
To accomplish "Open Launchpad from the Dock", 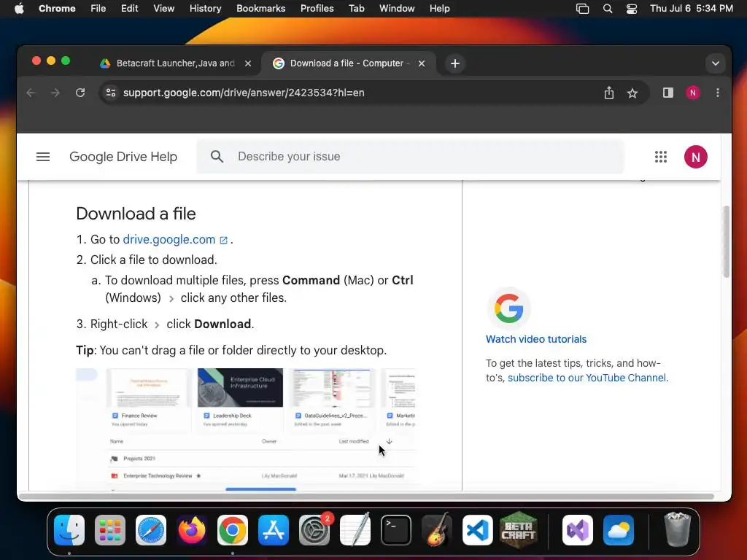I will (110, 530).
